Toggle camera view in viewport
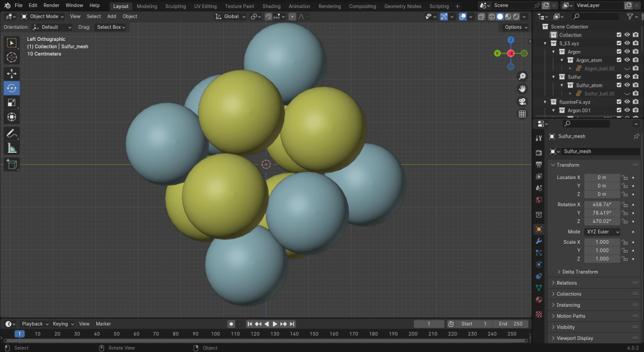 [x=522, y=101]
